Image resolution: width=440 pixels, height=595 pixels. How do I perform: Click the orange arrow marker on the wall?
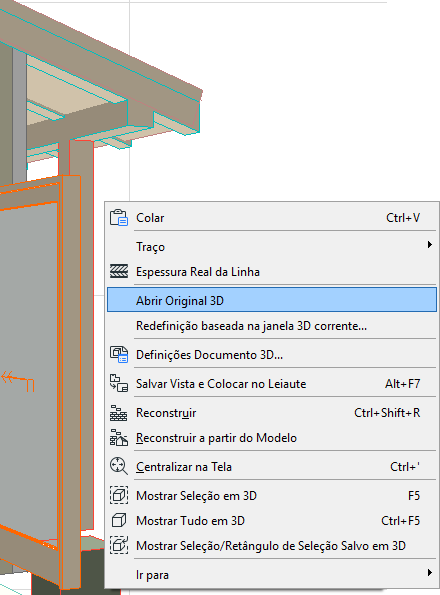[x=18, y=381]
